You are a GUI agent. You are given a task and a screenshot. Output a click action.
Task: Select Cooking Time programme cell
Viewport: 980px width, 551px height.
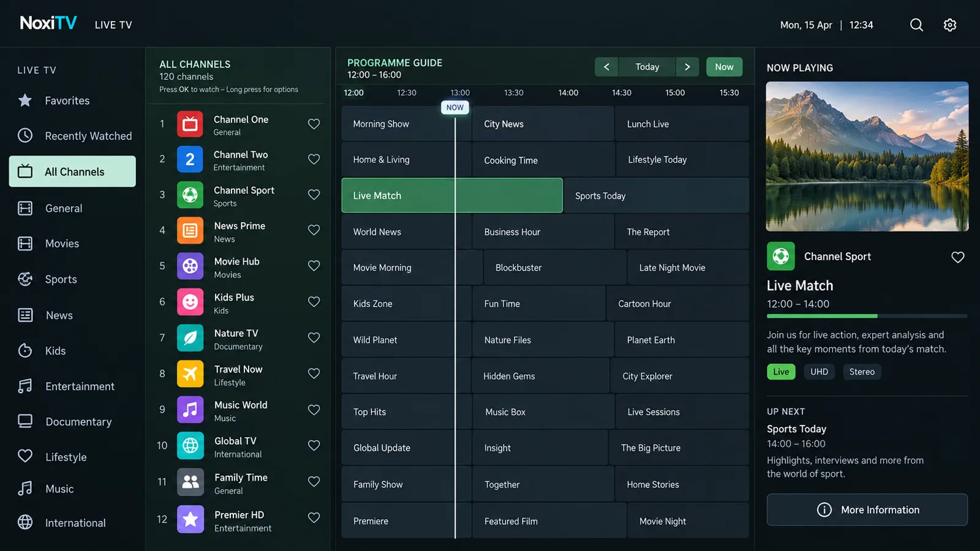543,160
